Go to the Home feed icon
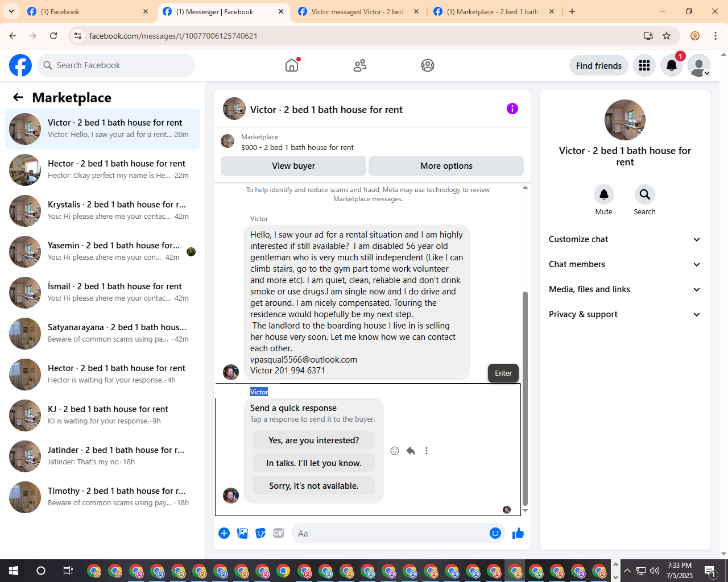Image resolution: width=728 pixels, height=582 pixels. (292, 65)
